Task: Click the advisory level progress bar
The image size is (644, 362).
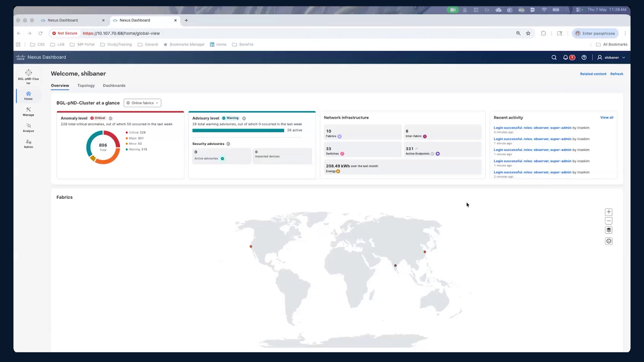Action: pos(238,130)
